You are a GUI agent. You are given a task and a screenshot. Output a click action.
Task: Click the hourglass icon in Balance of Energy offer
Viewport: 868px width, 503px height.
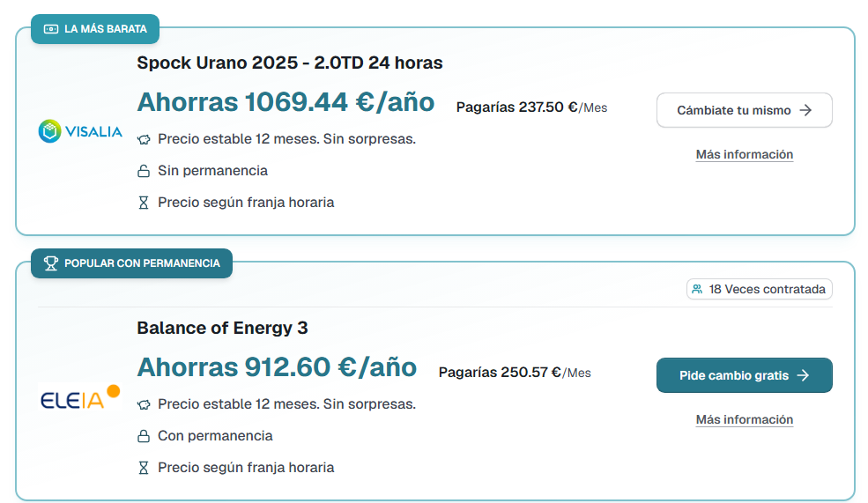[144, 468]
